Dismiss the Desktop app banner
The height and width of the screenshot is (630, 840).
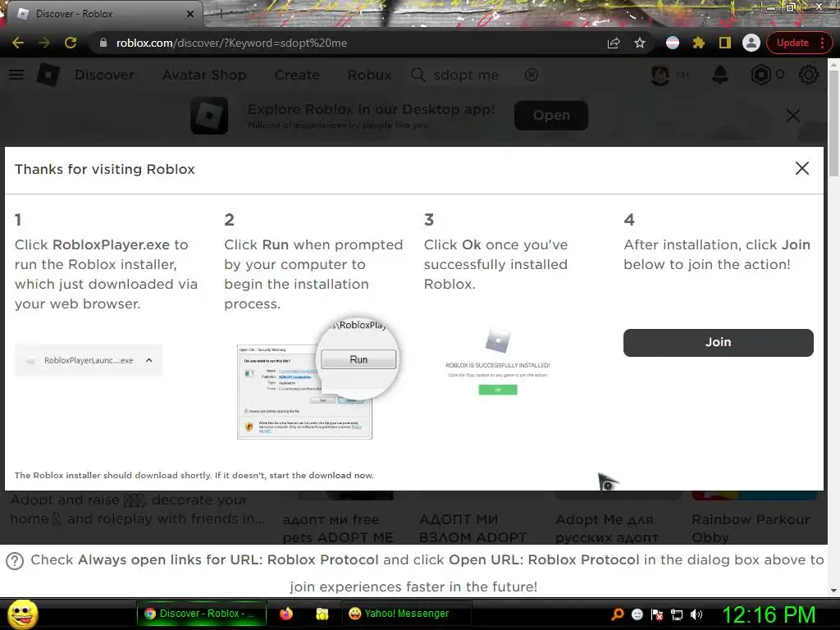pos(793,115)
